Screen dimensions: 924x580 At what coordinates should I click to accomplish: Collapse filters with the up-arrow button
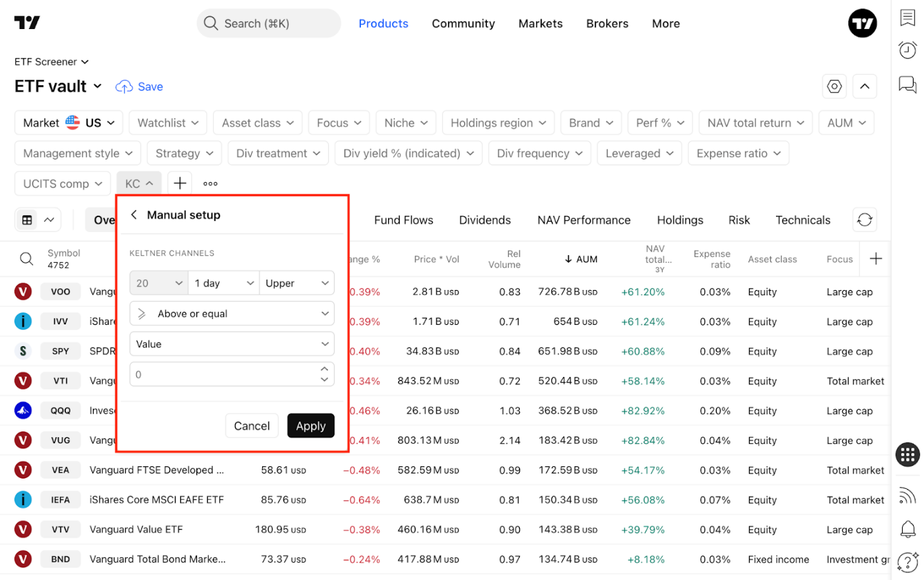tap(865, 87)
